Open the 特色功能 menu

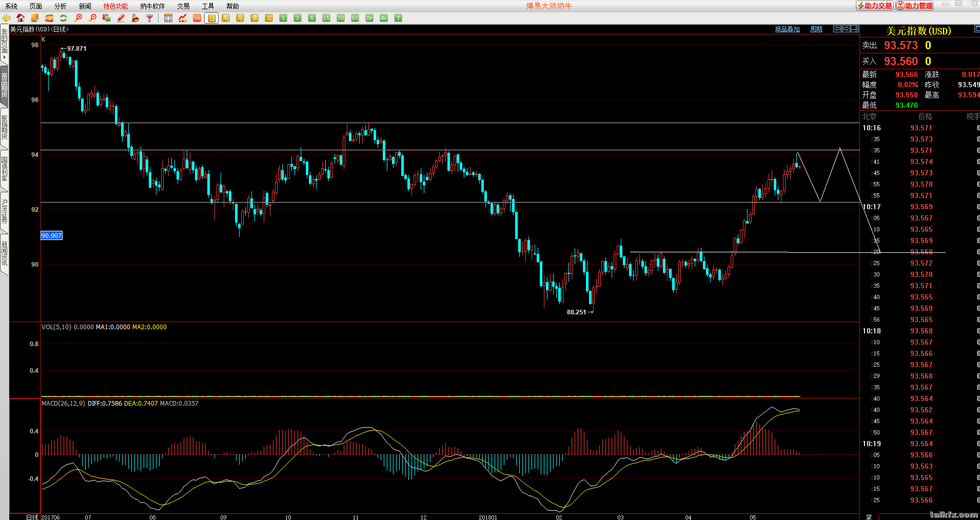click(x=116, y=6)
